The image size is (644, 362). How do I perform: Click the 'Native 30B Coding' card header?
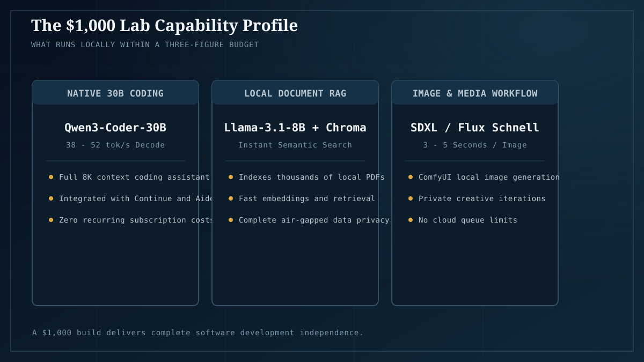pyautogui.click(x=115, y=93)
